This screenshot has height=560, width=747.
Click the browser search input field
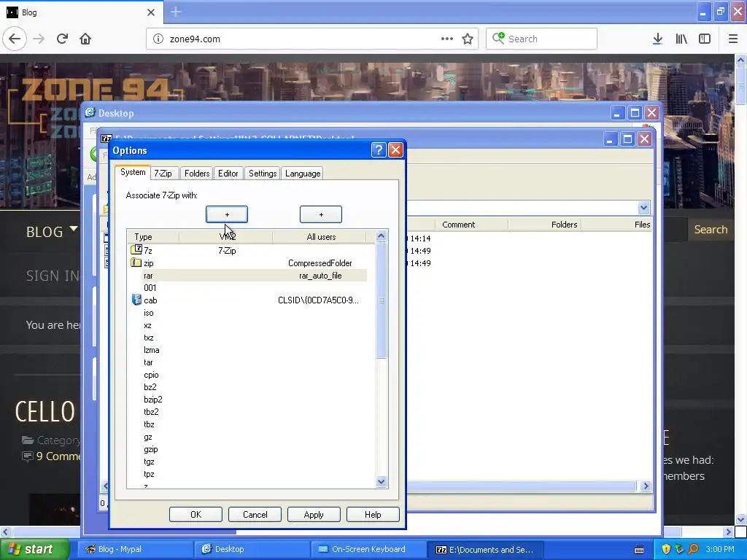click(541, 39)
